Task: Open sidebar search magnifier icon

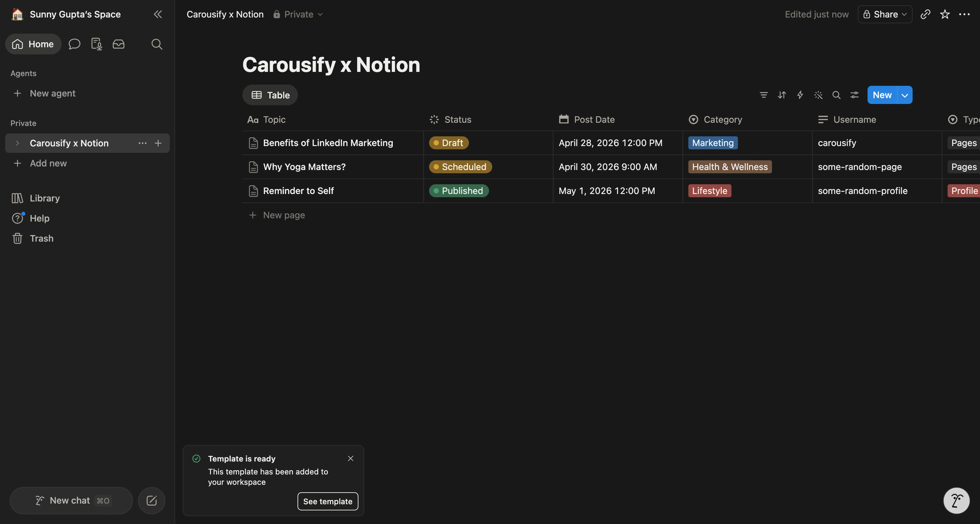Action: click(157, 44)
